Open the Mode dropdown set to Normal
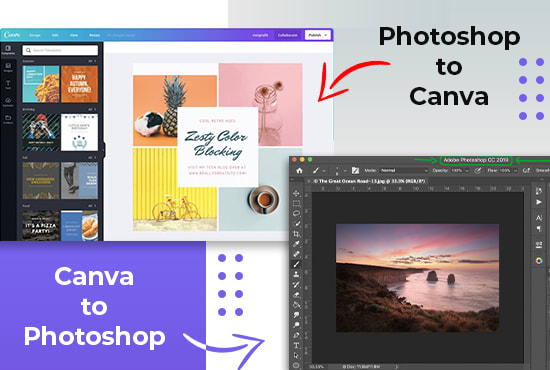 404,170
